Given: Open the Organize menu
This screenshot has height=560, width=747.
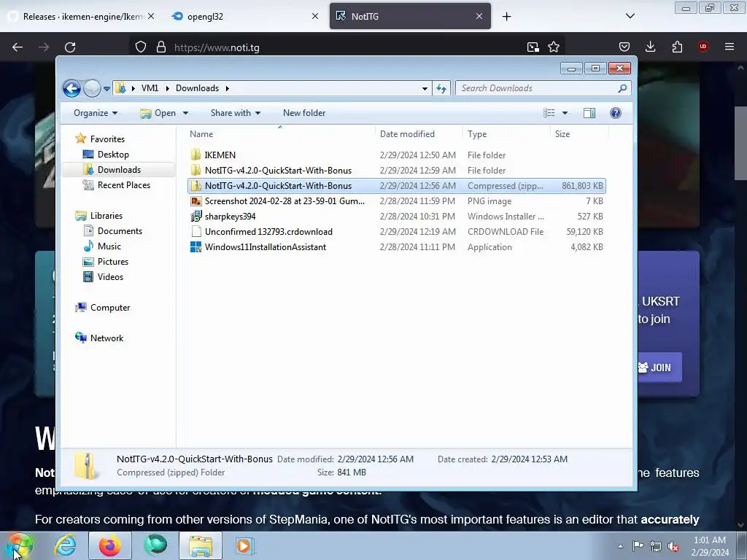Looking at the screenshot, I should (96, 113).
